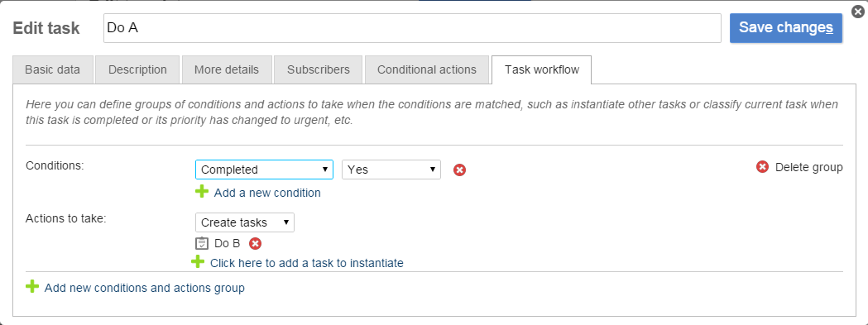This screenshot has width=868, height=325.
Task: Click Add new conditions and actions group
Action: click(x=145, y=288)
